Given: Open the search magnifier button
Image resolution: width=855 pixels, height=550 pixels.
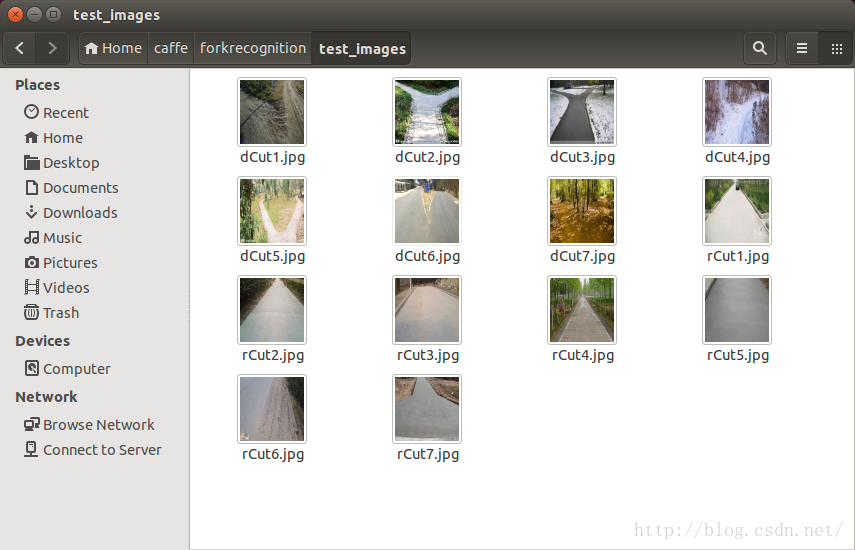Looking at the screenshot, I should click(x=760, y=49).
